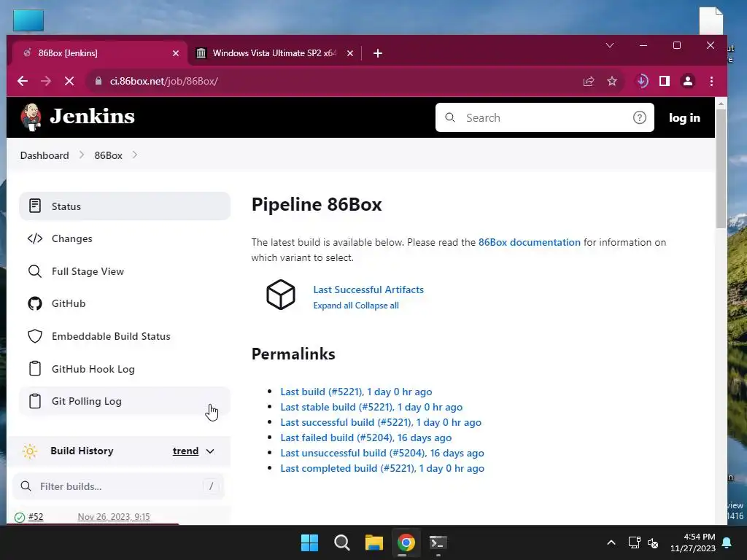Click the Jenkins Search input field
This screenshot has height=560, width=747.
(x=544, y=117)
